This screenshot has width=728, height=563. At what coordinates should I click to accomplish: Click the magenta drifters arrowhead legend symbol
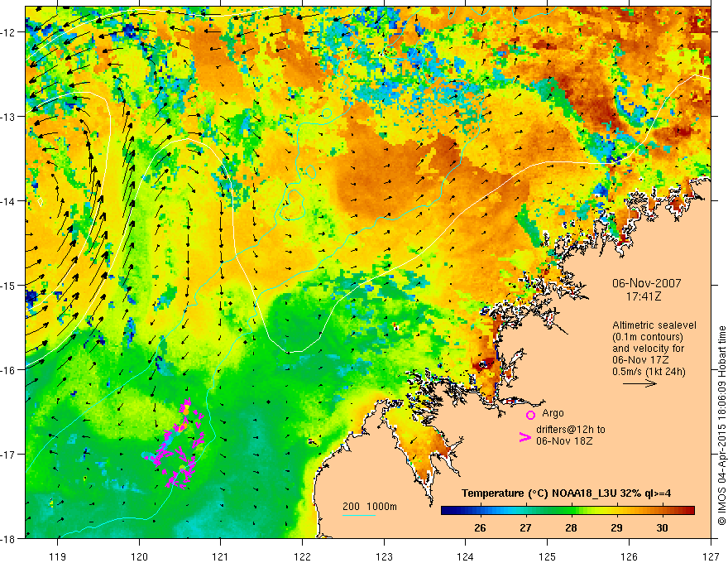point(524,437)
